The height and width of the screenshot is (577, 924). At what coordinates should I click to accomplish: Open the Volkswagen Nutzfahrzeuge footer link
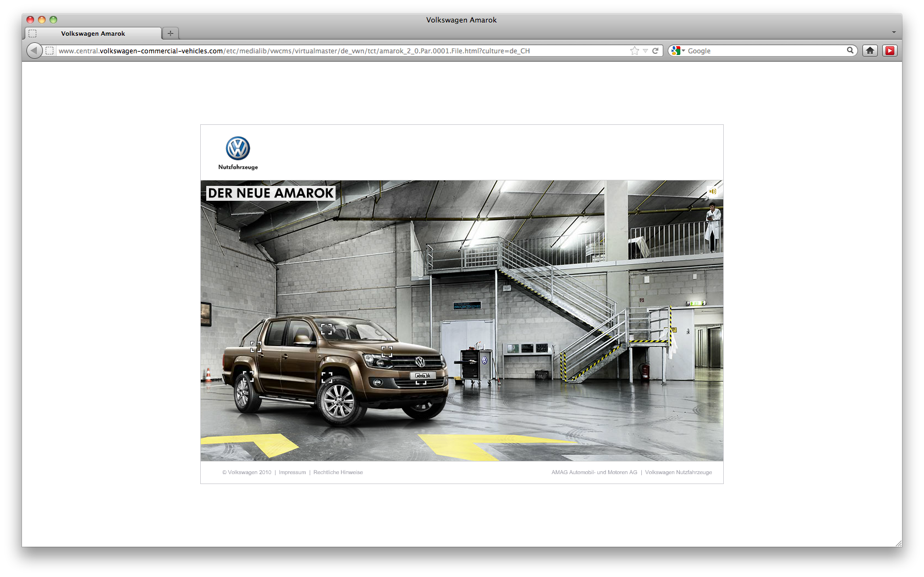pos(679,472)
